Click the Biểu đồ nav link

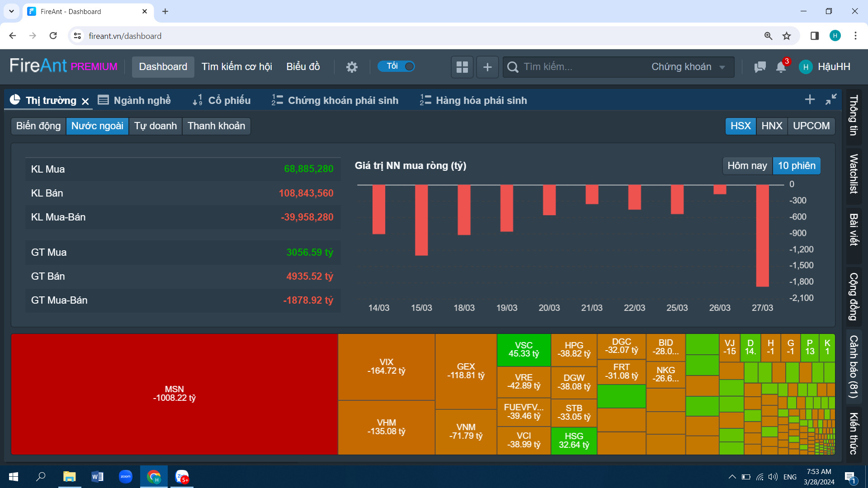[x=303, y=67]
